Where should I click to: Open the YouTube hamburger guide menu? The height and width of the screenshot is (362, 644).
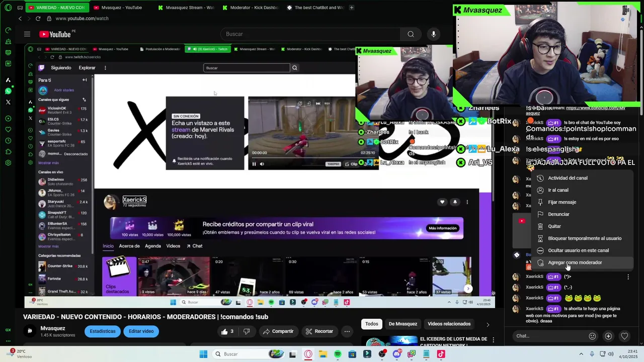27,34
